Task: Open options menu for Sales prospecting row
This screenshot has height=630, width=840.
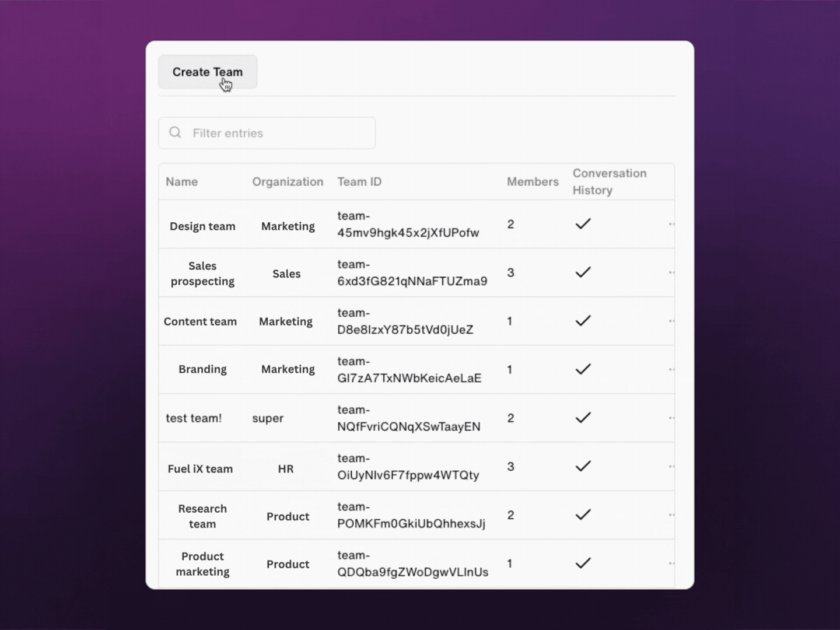Action: click(x=671, y=272)
